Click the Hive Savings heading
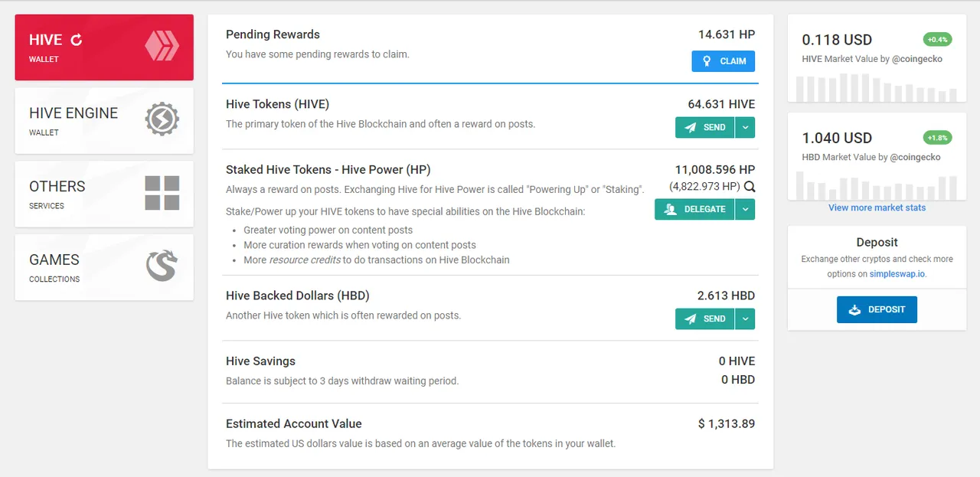Viewport: 980px width, 477px height. click(260, 361)
